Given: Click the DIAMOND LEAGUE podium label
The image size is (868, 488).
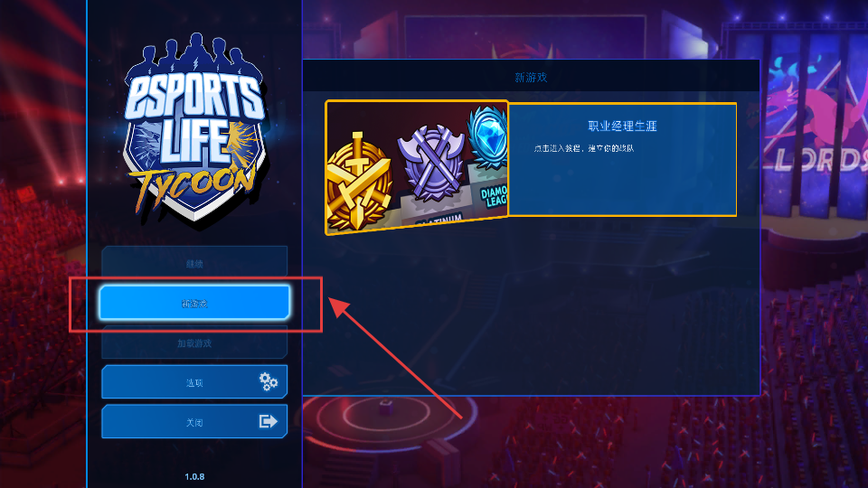Looking at the screenshot, I should (494, 197).
